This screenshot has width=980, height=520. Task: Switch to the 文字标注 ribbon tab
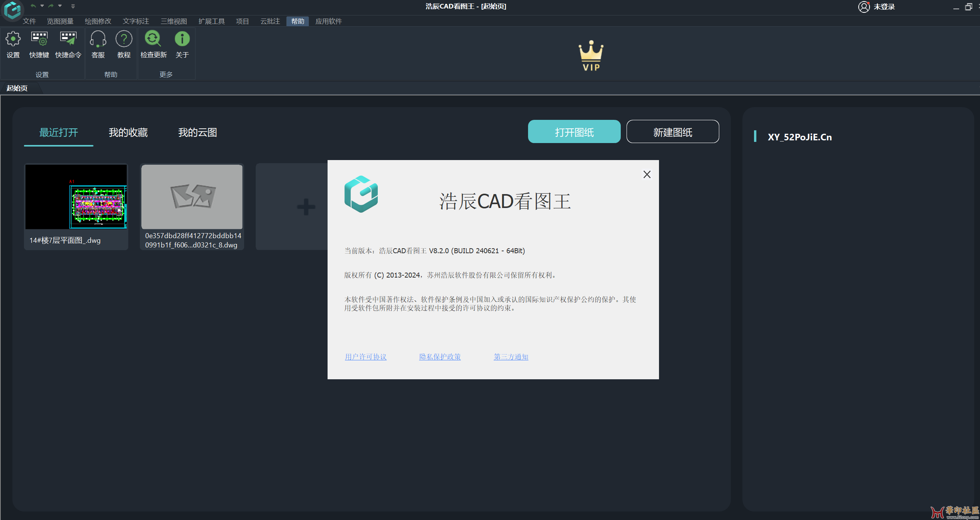click(136, 21)
